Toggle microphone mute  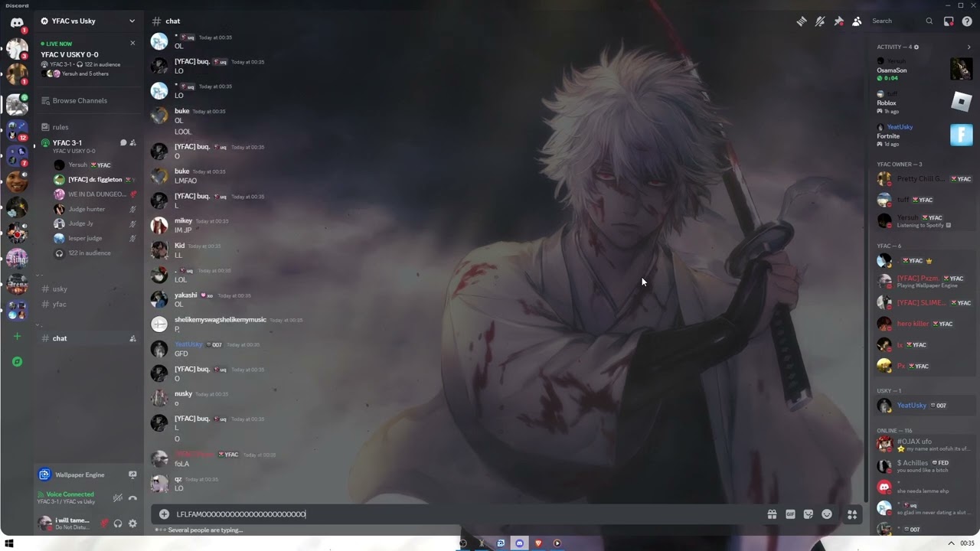(x=104, y=523)
